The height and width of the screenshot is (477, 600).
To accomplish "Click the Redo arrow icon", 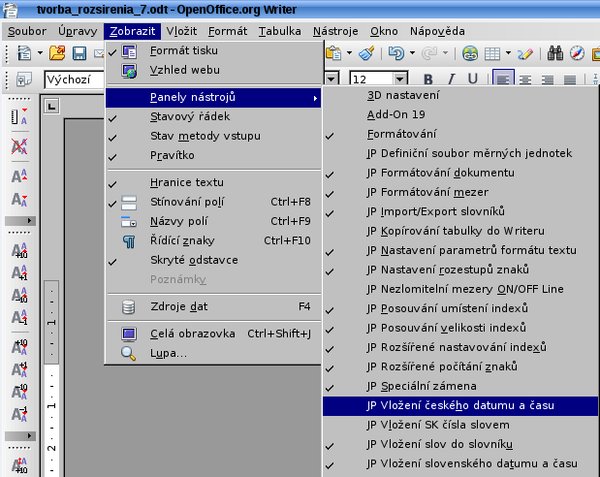I will (429, 54).
